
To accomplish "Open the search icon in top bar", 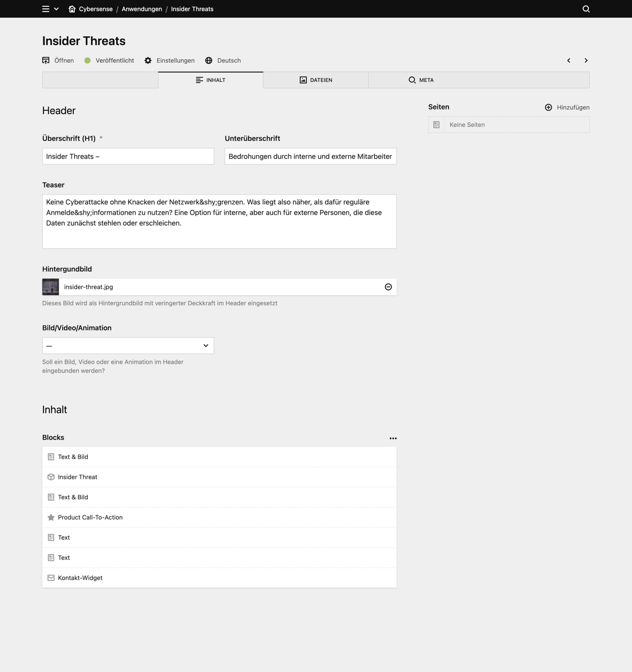I will [x=586, y=9].
